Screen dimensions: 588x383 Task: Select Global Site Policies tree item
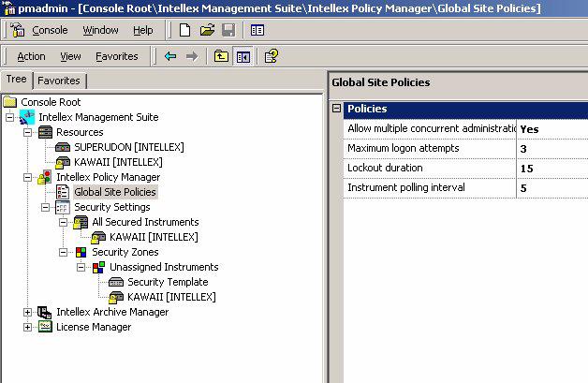[x=115, y=192]
